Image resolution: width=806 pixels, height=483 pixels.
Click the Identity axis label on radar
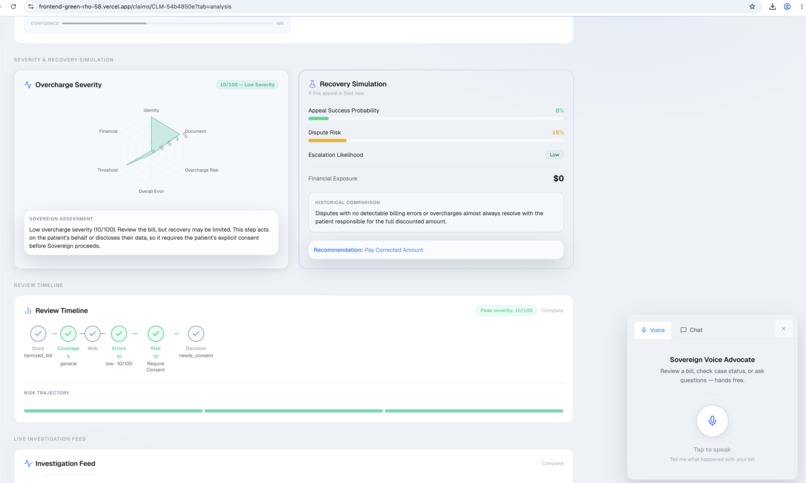151,110
